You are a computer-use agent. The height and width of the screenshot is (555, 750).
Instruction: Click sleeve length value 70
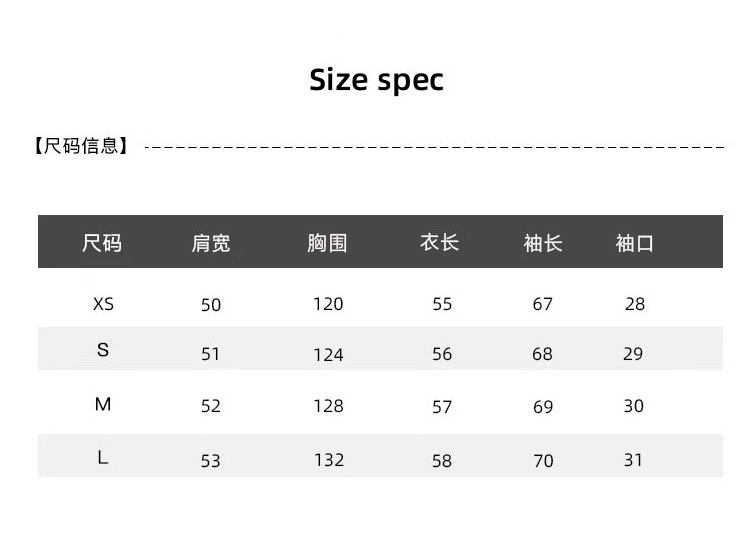(x=543, y=461)
